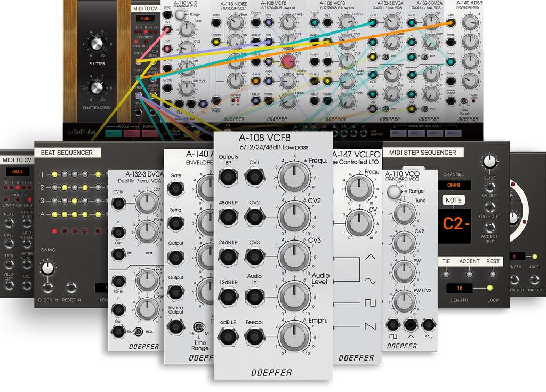Flip the lin/exp switch on DVCA
The height and width of the screenshot is (392, 546).
138,331
